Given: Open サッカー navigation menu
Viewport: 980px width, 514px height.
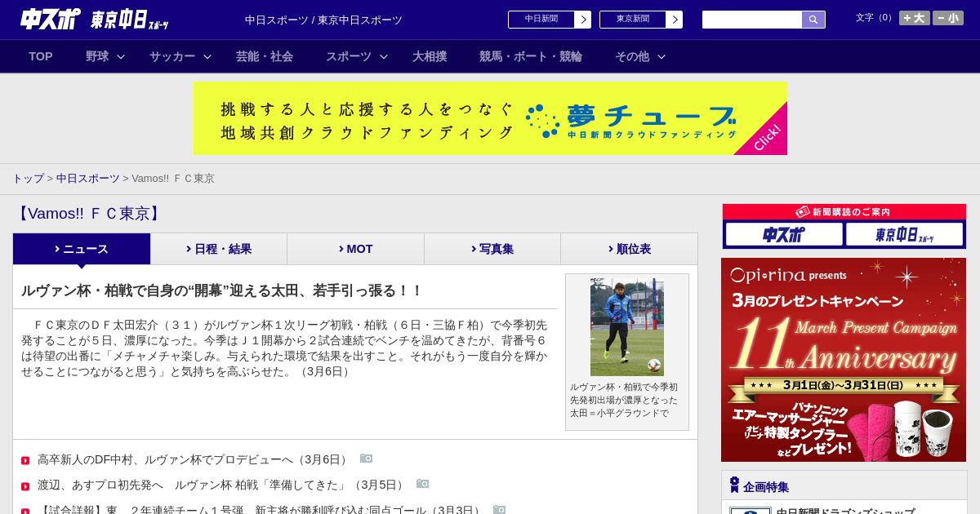Looking at the screenshot, I should tap(172, 56).
